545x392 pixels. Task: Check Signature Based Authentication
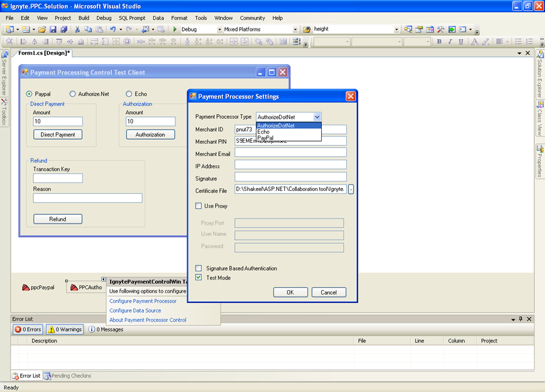coord(198,268)
